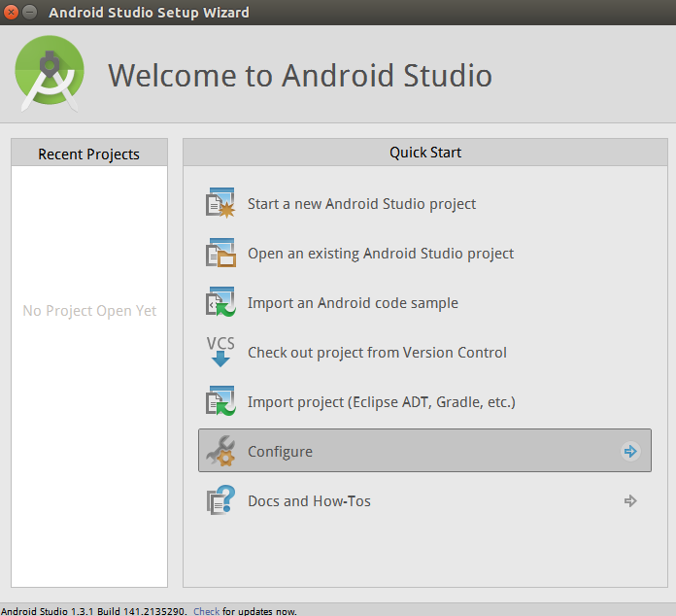Click the open existing project folder icon
This screenshot has width=676, height=616.
(x=220, y=254)
